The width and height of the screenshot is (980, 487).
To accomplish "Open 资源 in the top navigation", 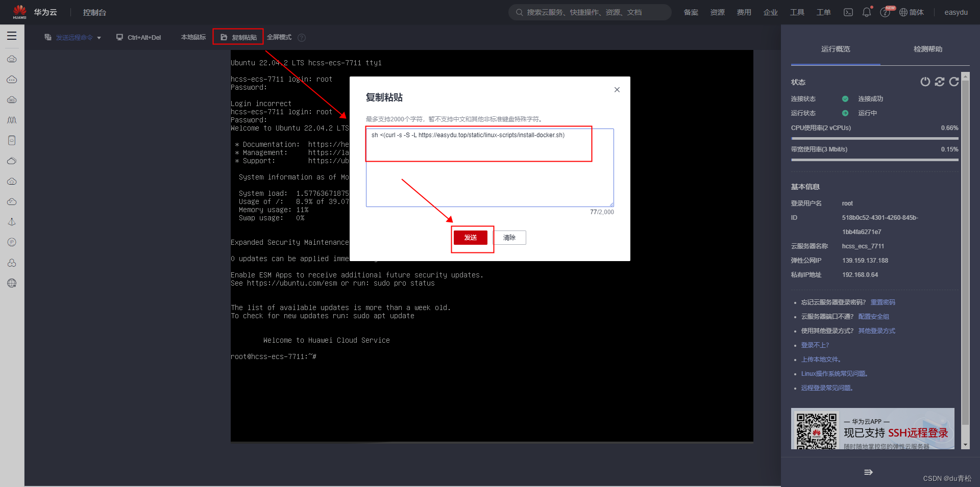I will (x=718, y=12).
